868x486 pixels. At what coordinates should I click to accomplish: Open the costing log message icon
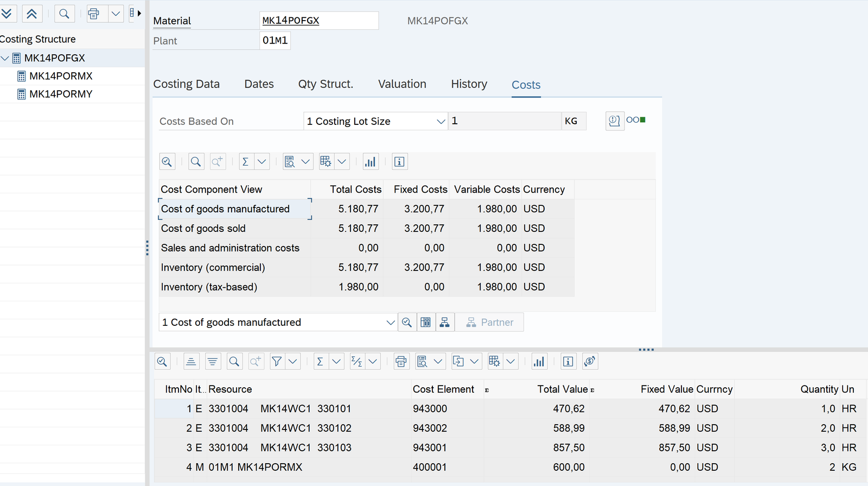[x=614, y=121]
